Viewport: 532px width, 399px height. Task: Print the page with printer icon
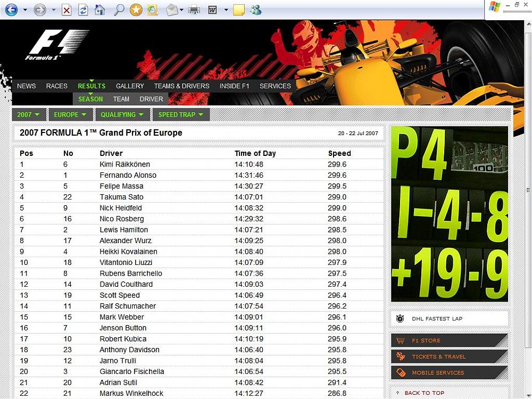pos(194,10)
